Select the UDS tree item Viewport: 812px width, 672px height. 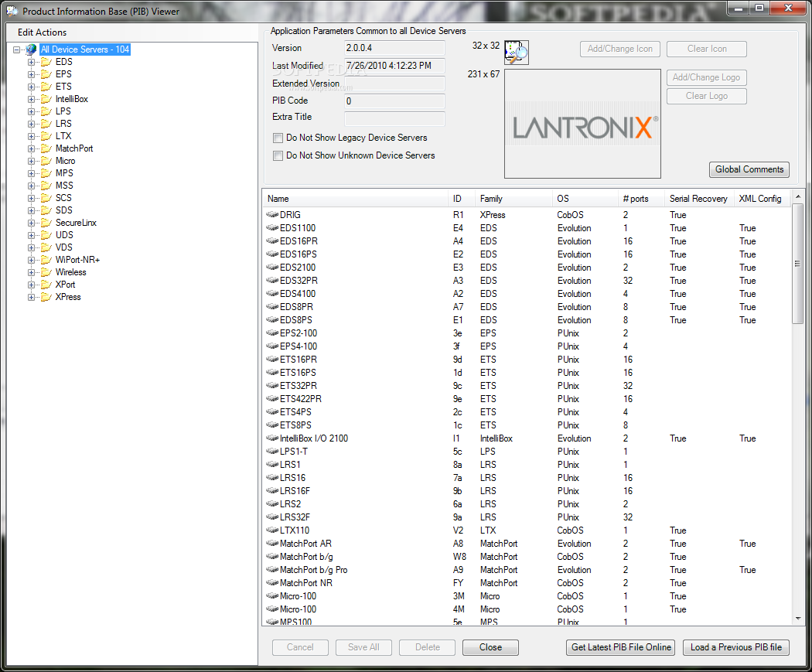click(64, 235)
